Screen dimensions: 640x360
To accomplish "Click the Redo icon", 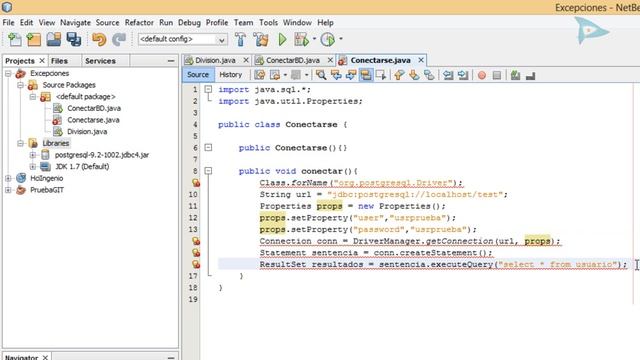I will click(x=119, y=40).
